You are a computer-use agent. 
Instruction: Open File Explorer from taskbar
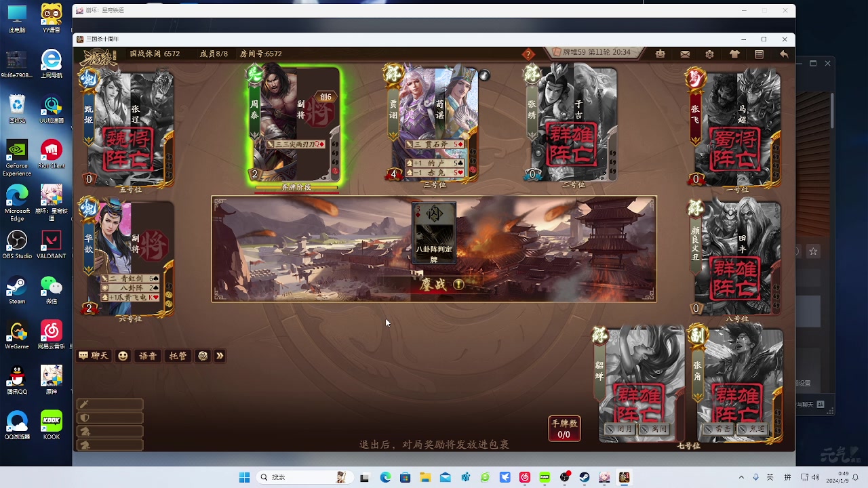[x=425, y=477]
